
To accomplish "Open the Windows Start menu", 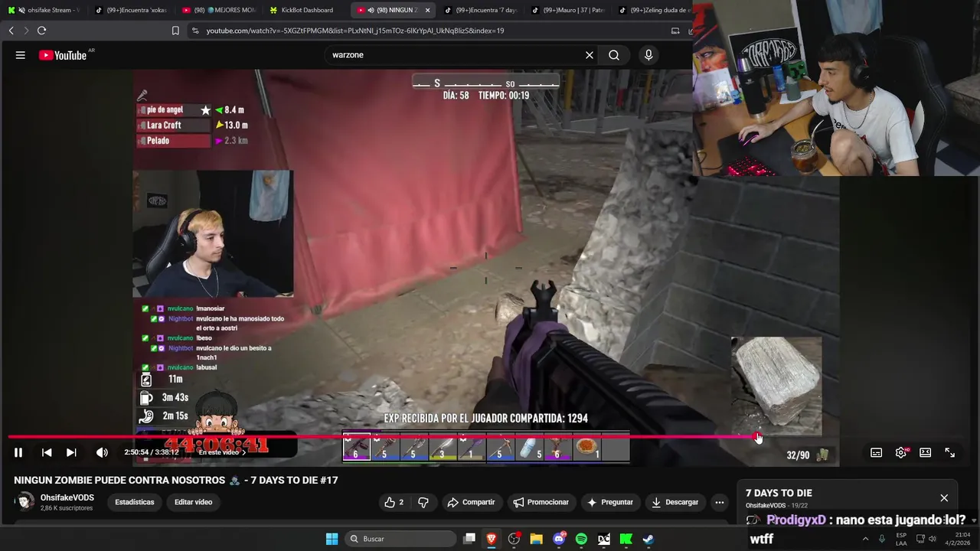I will pyautogui.click(x=332, y=539).
